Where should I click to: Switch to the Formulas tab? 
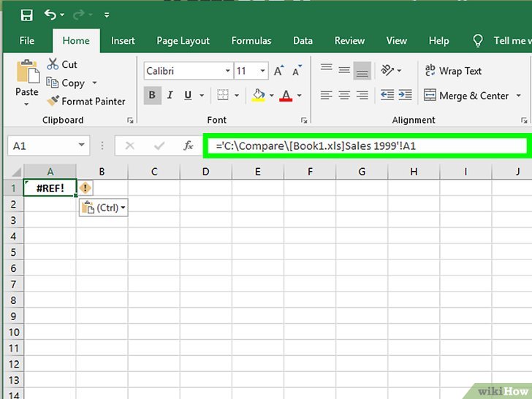251,41
